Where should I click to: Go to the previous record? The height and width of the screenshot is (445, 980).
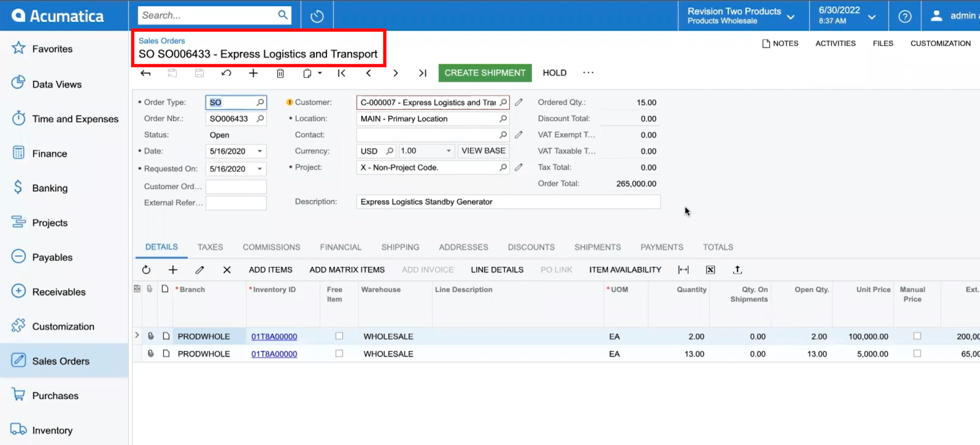(368, 73)
